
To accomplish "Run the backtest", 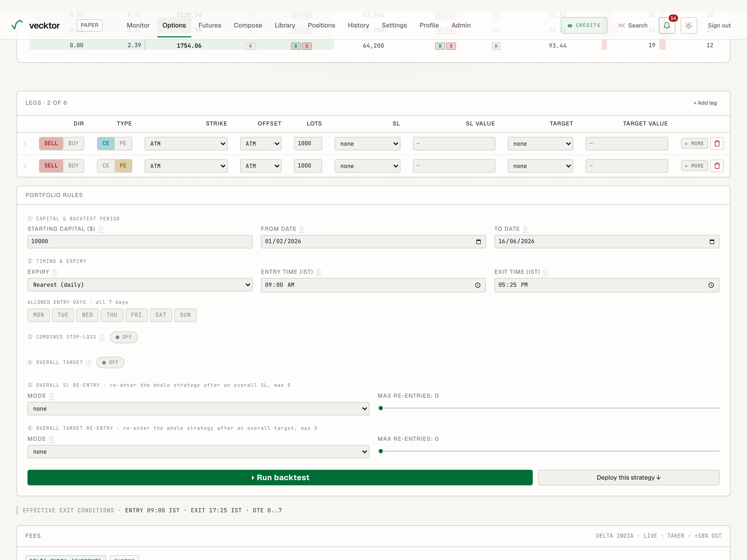I will pos(280,478).
